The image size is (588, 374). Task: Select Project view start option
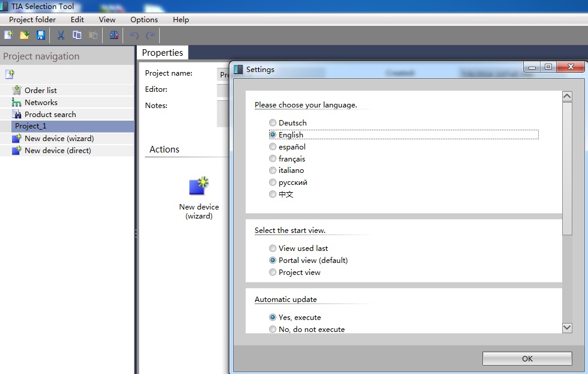[273, 272]
